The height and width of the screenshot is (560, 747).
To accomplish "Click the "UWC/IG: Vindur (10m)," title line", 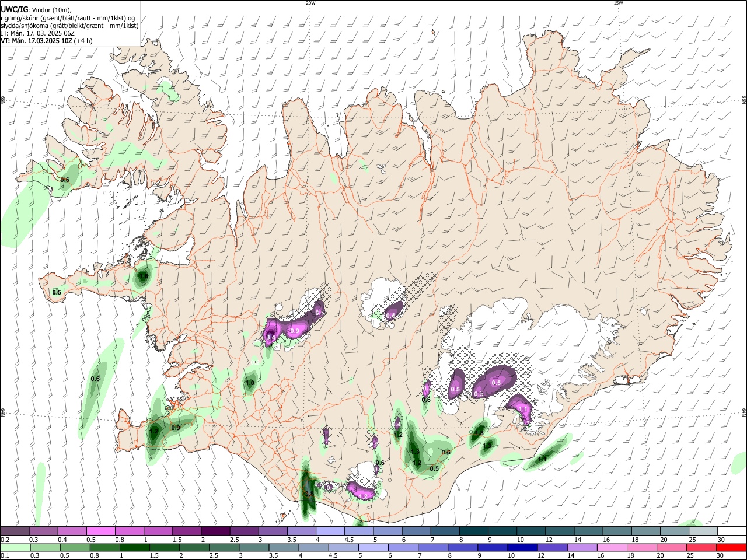I will [36, 10].
